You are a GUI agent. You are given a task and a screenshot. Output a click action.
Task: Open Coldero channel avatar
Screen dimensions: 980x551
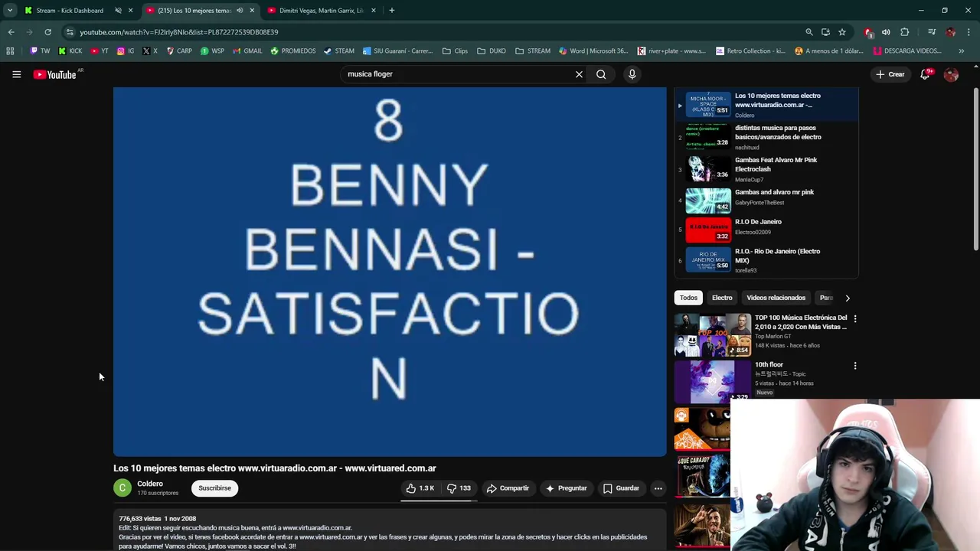(x=122, y=488)
